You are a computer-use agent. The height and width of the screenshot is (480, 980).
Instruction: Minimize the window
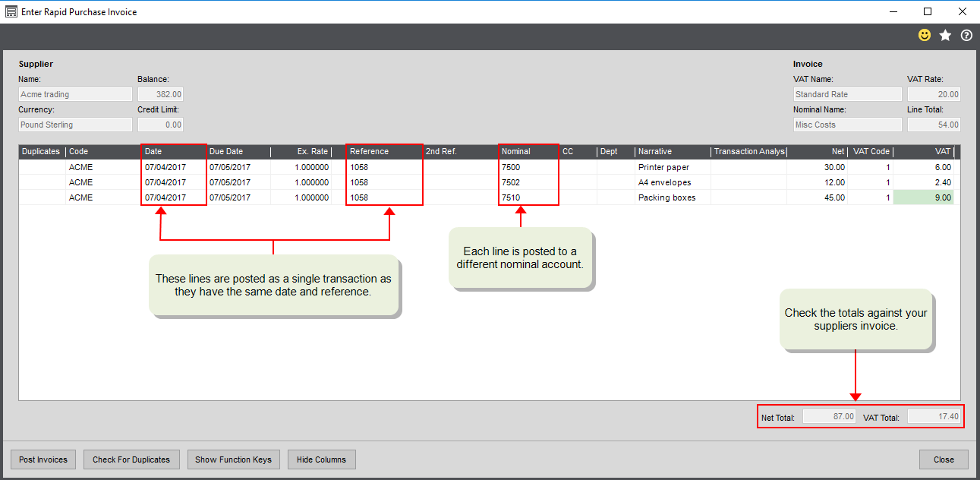pos(893,12)
